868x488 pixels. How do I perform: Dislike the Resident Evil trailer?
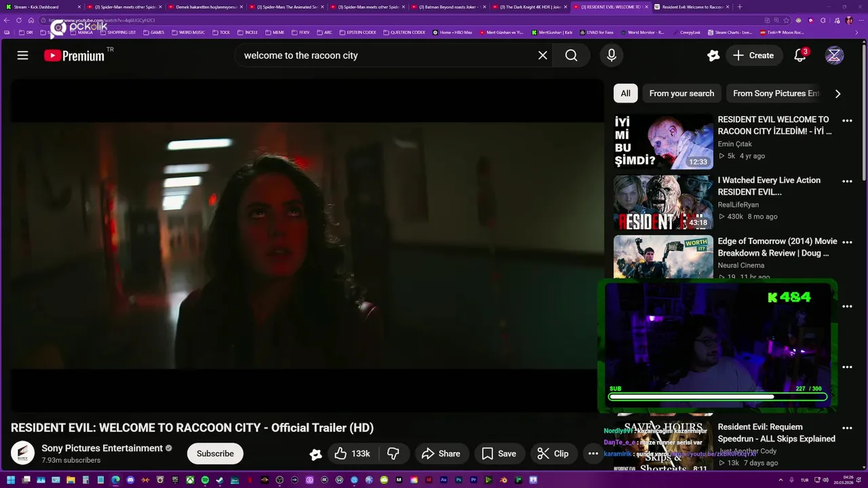(393, 453)
